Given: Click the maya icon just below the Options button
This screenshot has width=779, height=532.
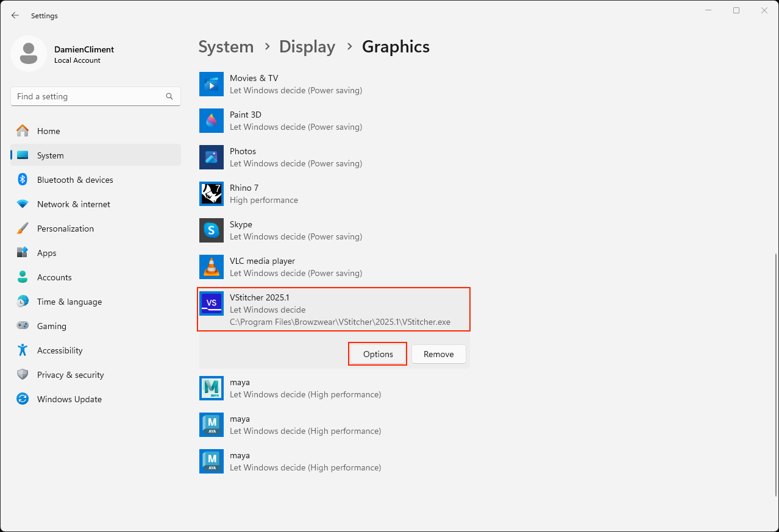Looking at the screenshot, I should pyautogui.click(x=212, y=388).
